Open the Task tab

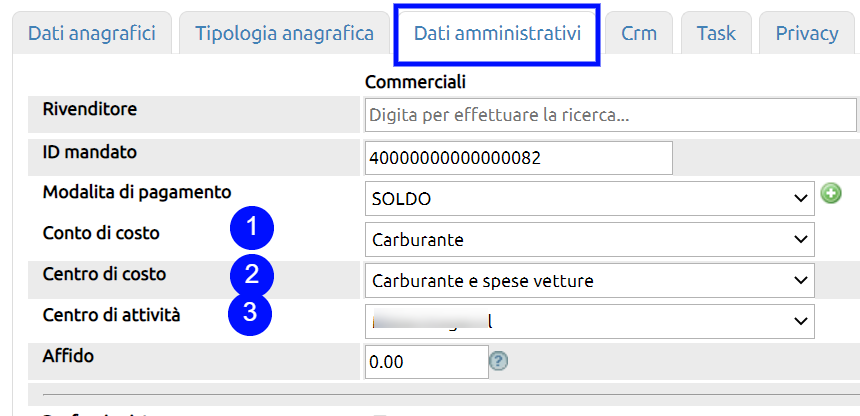716,33
